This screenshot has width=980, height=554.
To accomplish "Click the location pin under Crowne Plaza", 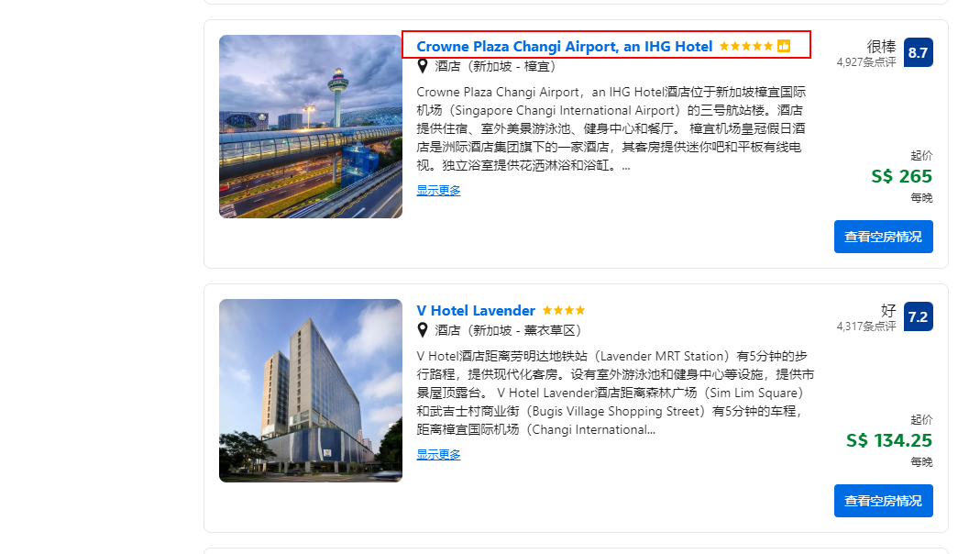I will tap(423, 66).
